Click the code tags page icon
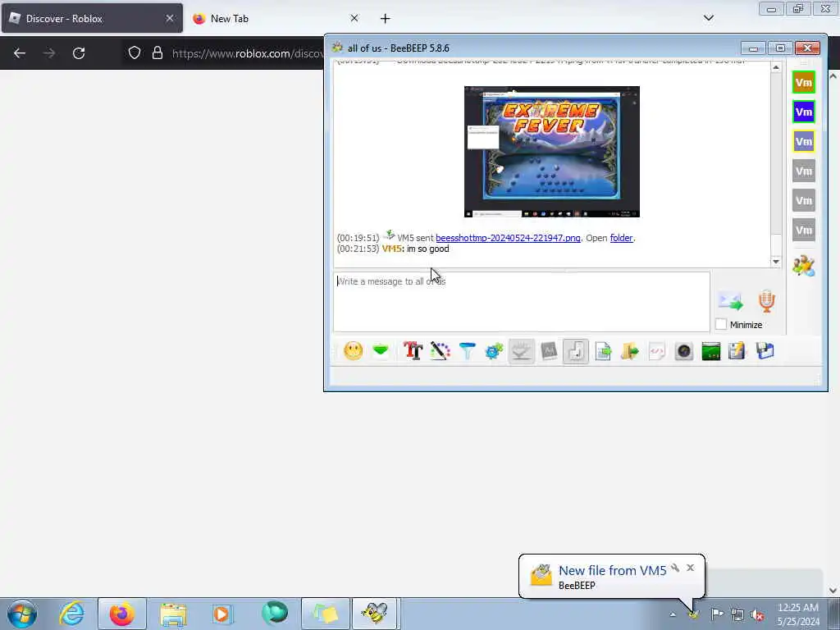This screenshot has width=840, height=630. tap(657, 351)
